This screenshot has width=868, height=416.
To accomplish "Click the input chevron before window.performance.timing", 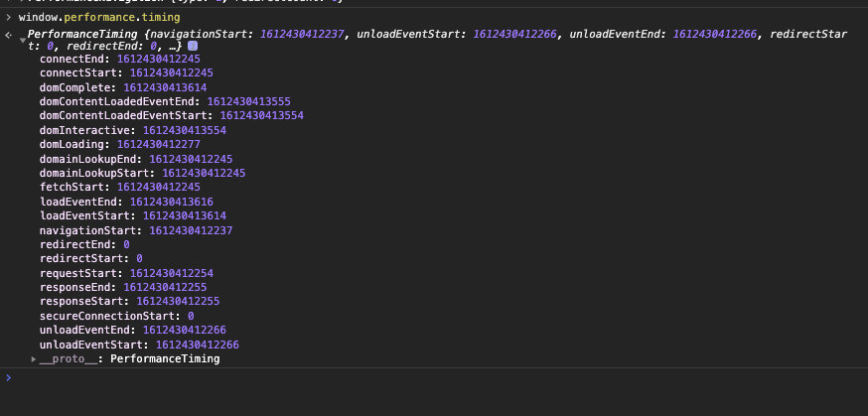I will click(8, 18).
